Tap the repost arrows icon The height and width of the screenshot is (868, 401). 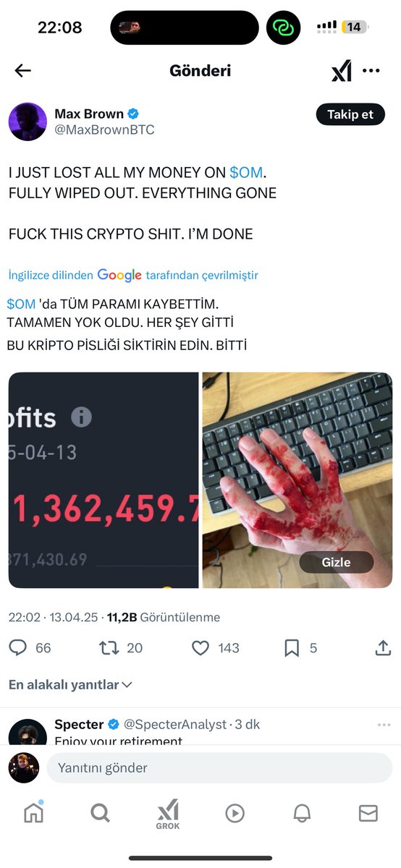tap(109, 648)
